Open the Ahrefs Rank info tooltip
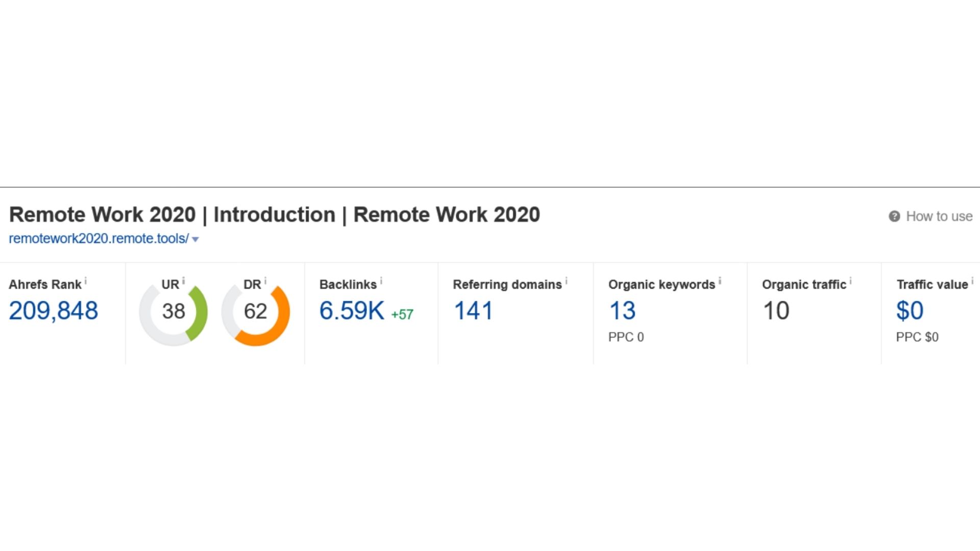 [x=86, y=280]
